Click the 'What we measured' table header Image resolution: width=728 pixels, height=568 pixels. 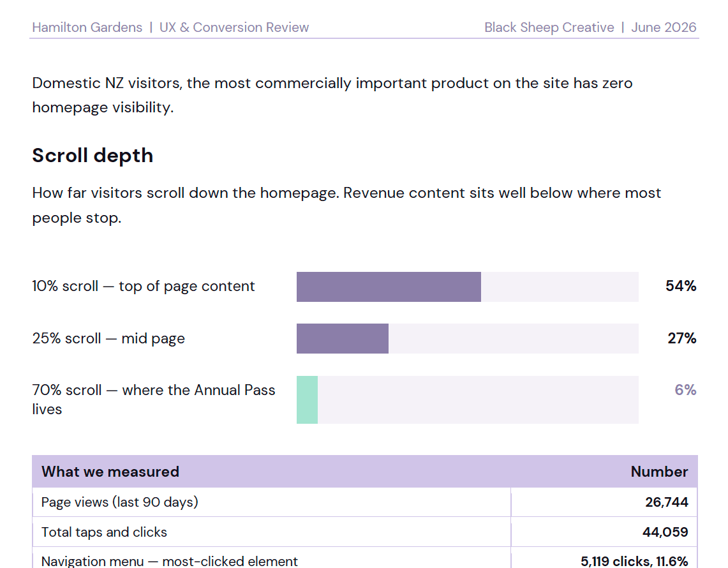(110, 472)
